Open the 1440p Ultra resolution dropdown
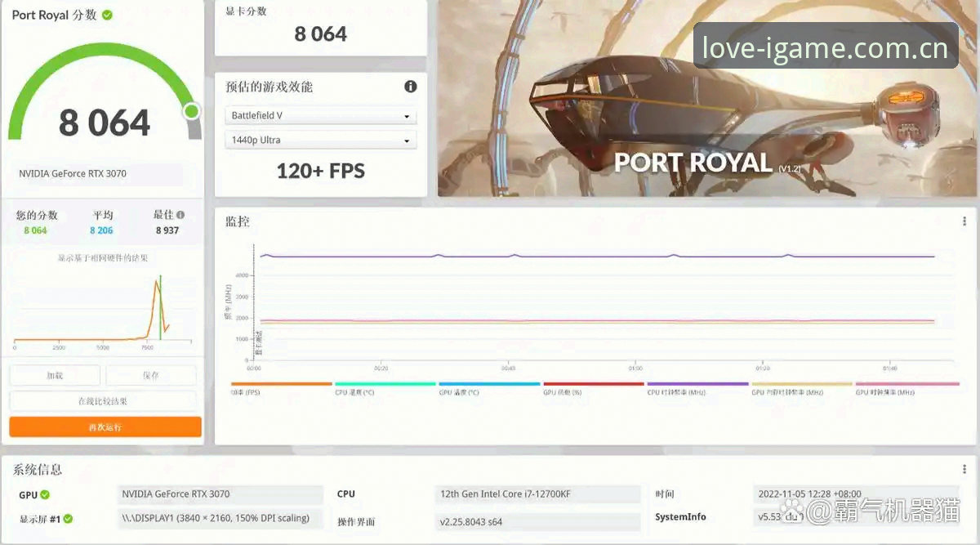980x545 pixels. (320, 141)
